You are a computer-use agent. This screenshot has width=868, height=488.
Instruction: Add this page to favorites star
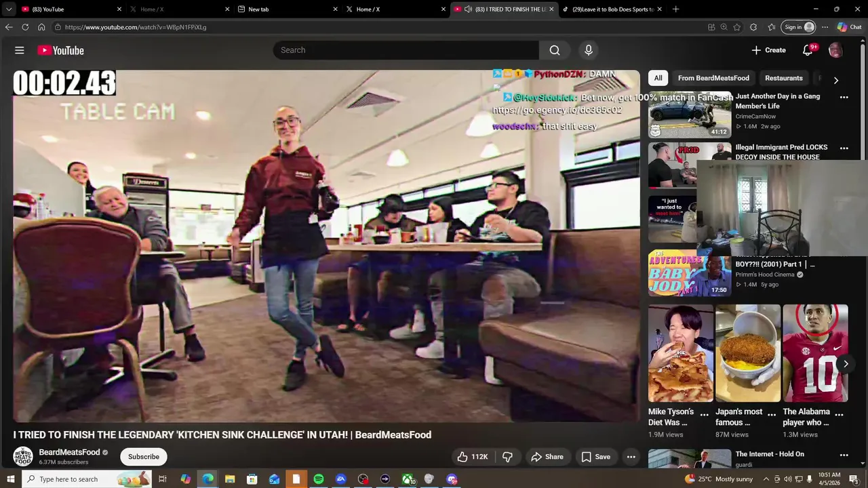click(737, 27)
